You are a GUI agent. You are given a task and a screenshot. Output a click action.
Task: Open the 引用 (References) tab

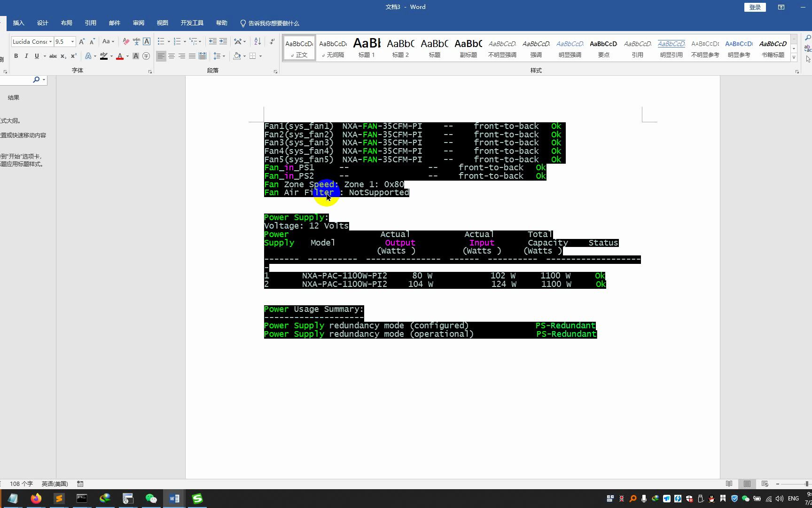pos(91,23)
